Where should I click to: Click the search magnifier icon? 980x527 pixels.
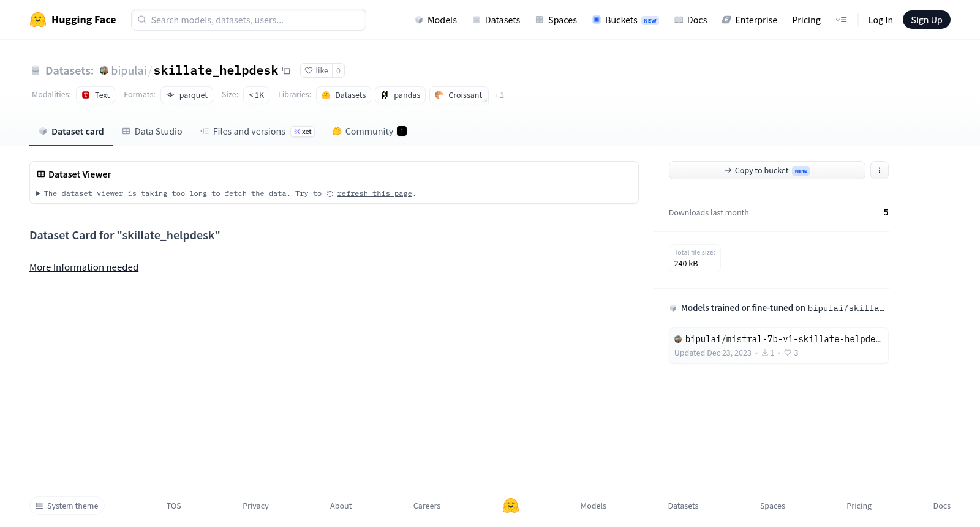(x=142, y=20)
